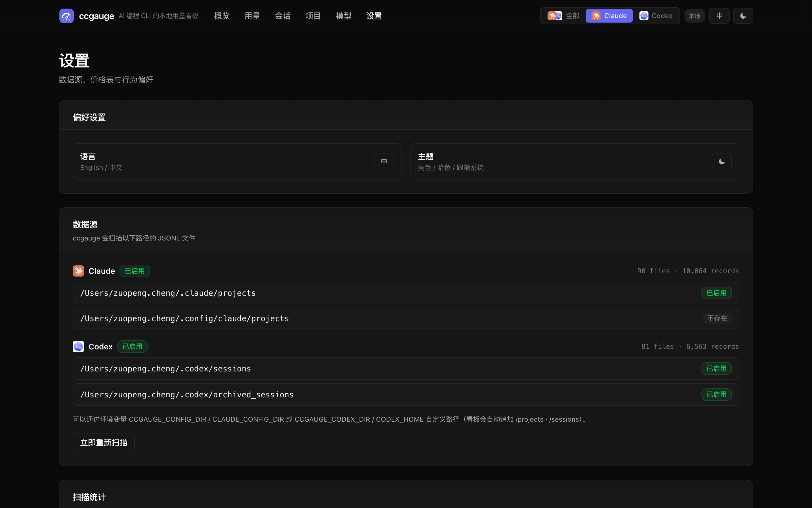Open the 会话 sessions page
Screen dimensions: 812x508
pos(283,16)
